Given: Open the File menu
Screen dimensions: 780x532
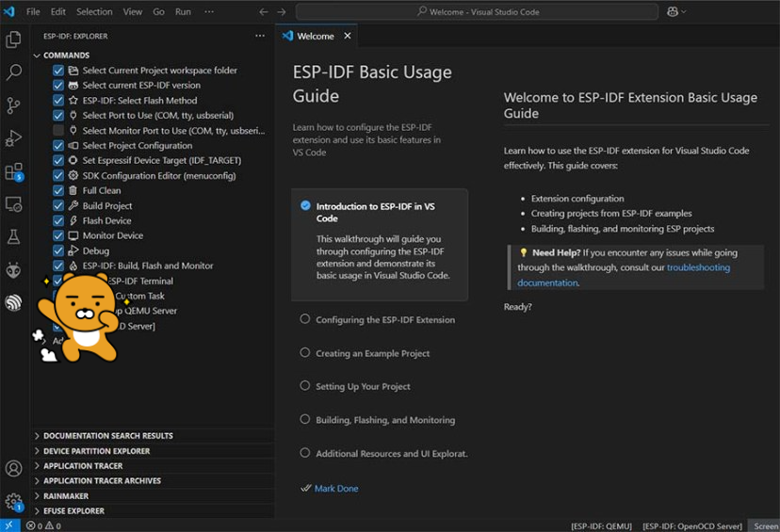Looking at the screenshot, I should [x=33, y=11].
